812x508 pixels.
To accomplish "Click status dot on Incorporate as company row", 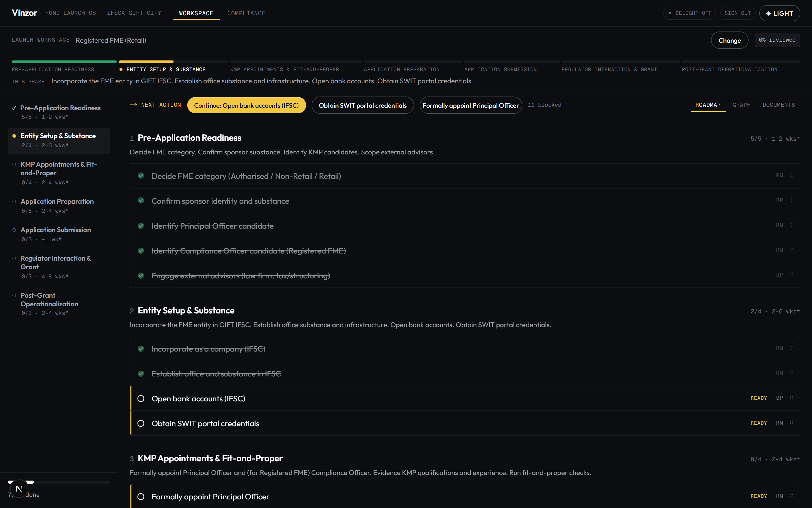I will [791, 348].
